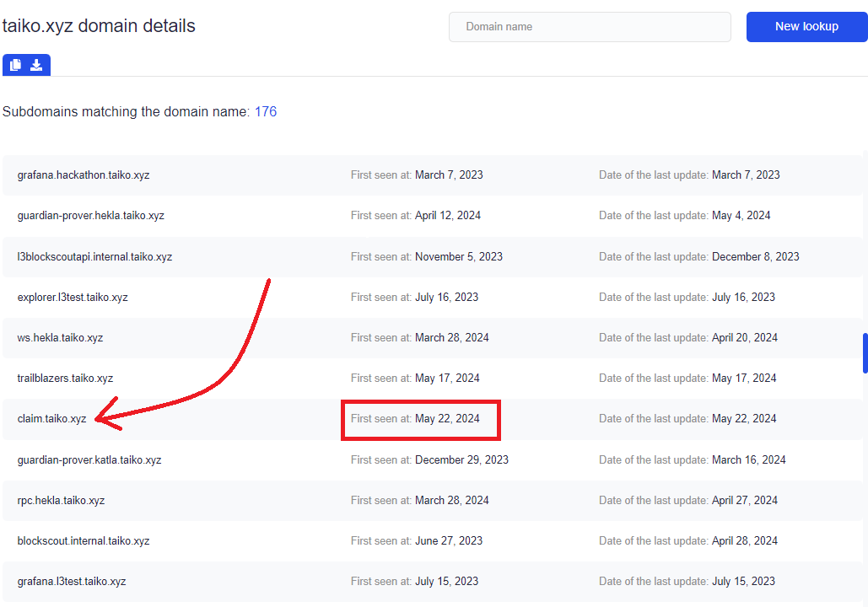Click first seen date July 15, 2023
This screenshot has height=607, width=868.
(x=447, y=581)
